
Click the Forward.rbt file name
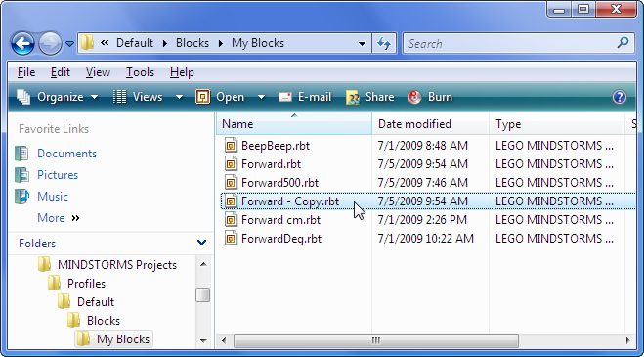coord(271,164)
